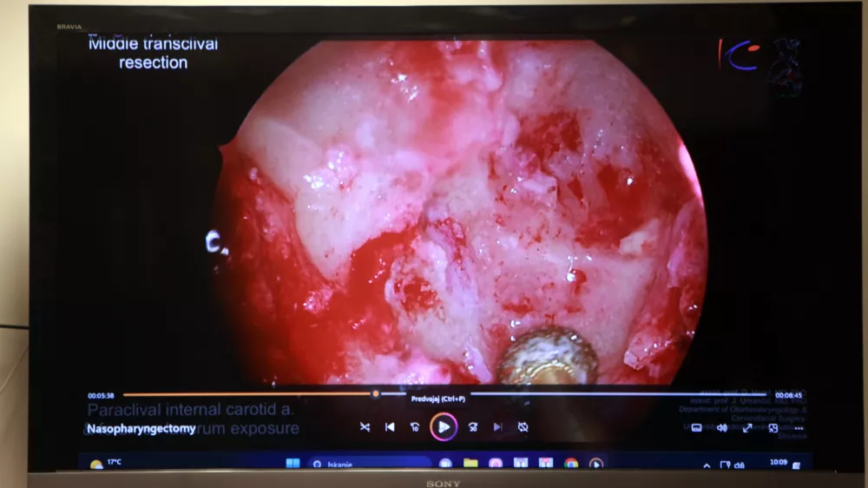This screenshot has width=868, height=488.
Task: Switch to mini player view
Action: click(x=773, y=428)
